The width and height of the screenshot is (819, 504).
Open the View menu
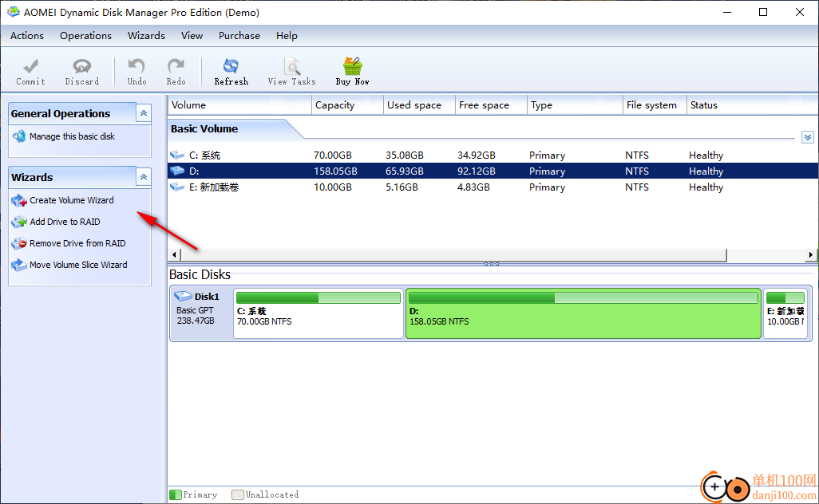(192, 35)
